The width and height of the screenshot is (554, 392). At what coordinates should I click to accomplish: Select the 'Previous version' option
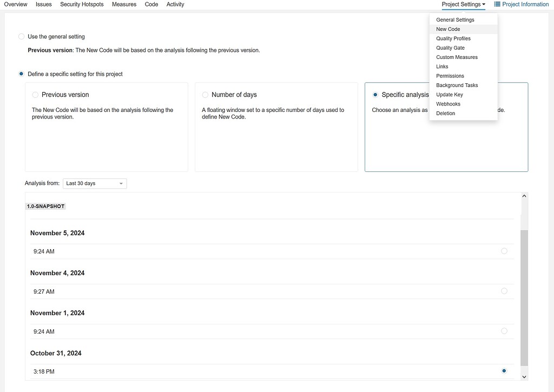point(35,94)
